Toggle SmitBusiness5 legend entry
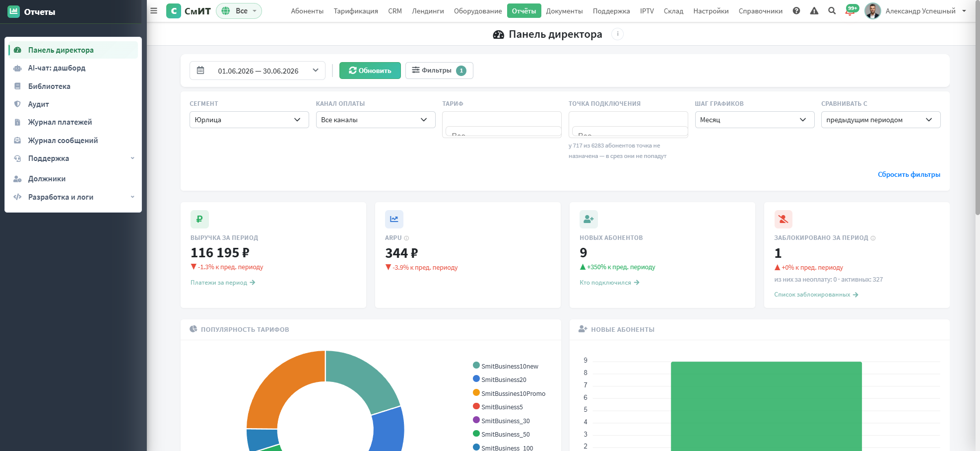This screenshot has width=980, height=451. 498,407
